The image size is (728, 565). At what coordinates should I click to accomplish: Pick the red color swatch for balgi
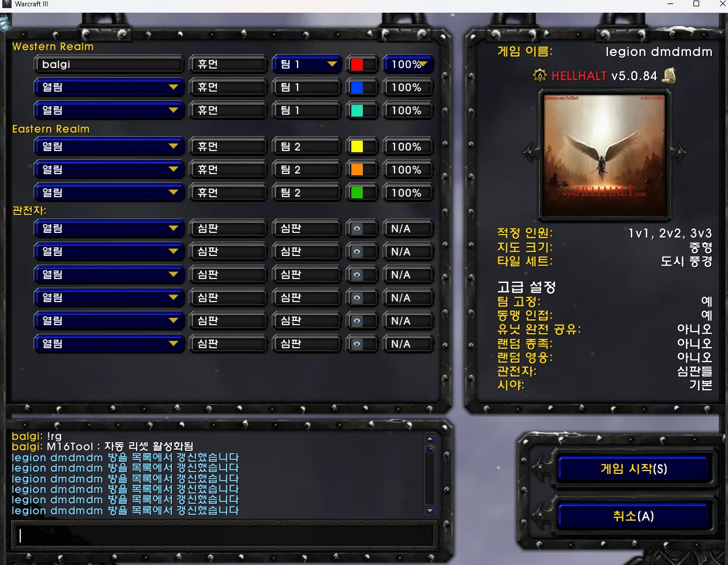[x=357, y=65]
